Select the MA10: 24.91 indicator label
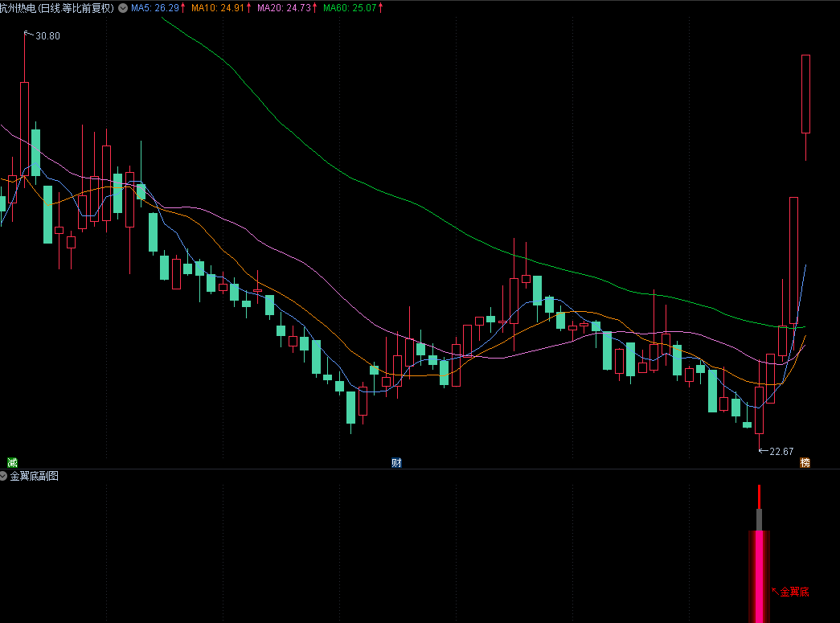Image resolution: width=840 pixels, height=623 pixels. (218, 8)
